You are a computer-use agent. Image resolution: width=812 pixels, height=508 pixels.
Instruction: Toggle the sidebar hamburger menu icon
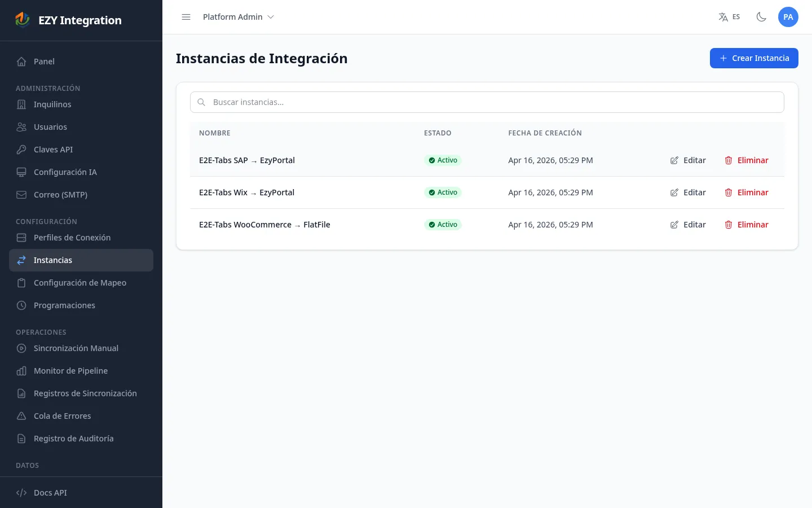click(x=186, y=17)
